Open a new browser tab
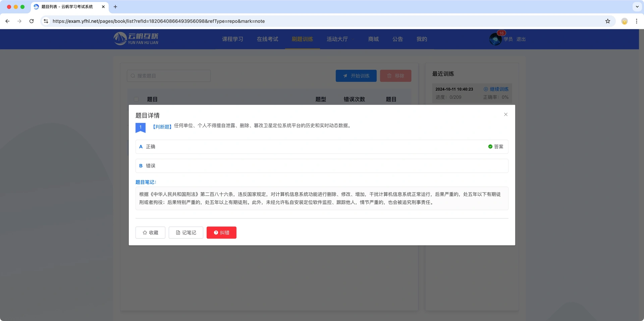644x321 pixels. pos(115,7)
